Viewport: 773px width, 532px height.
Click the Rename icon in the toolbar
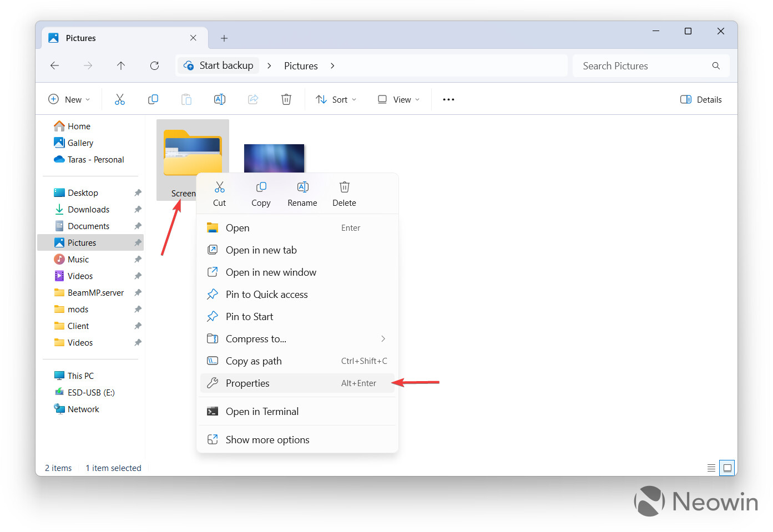(220, 99)
